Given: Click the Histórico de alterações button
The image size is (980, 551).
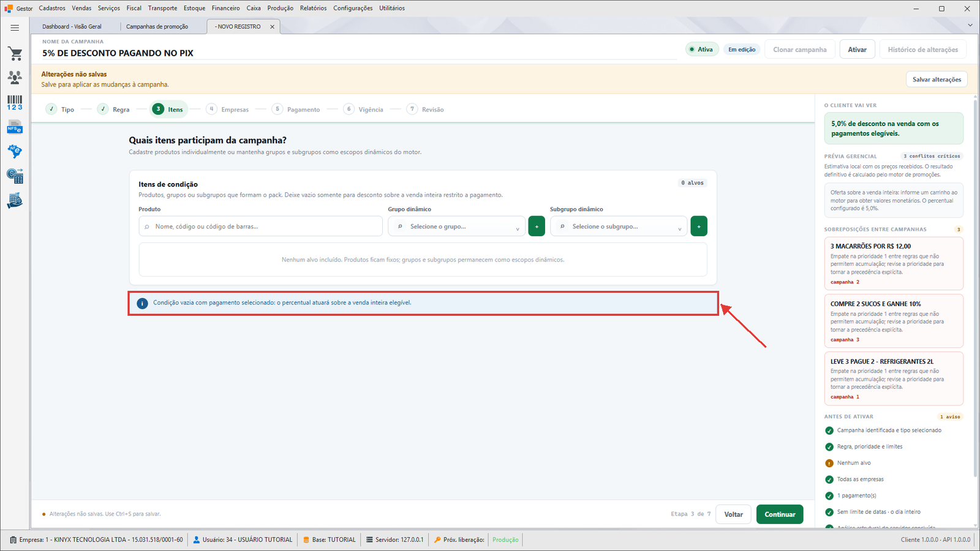Looking at the screenshot, I should [x=923, y=50].
